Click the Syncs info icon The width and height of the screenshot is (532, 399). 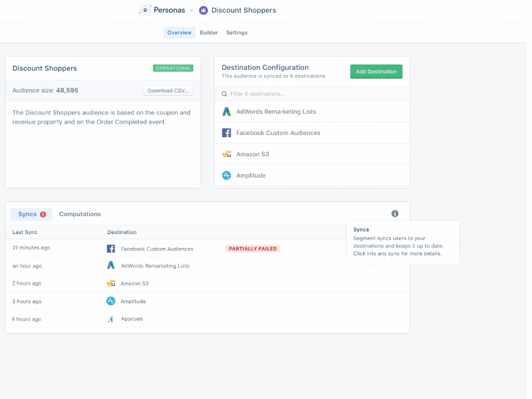395,213
